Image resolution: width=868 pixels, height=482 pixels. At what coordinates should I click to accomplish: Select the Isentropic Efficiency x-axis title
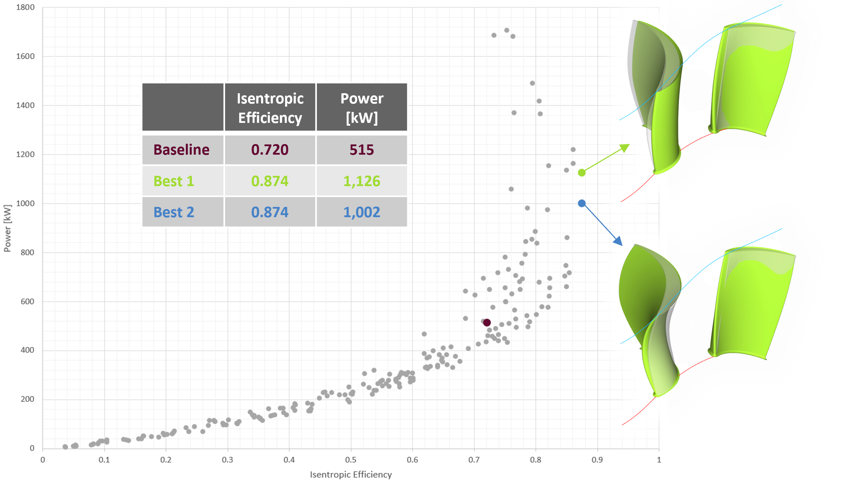point(351,474)
